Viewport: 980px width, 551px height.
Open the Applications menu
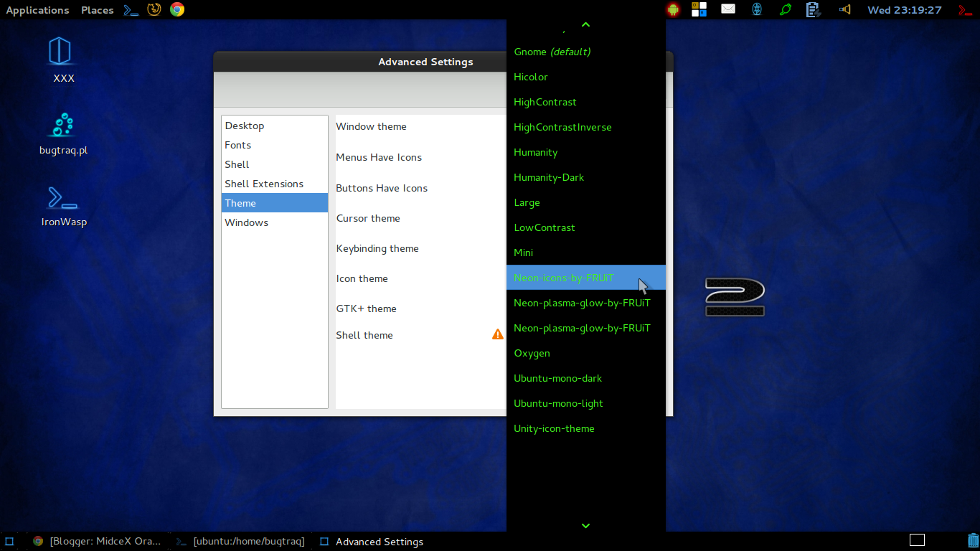[37, 10]
